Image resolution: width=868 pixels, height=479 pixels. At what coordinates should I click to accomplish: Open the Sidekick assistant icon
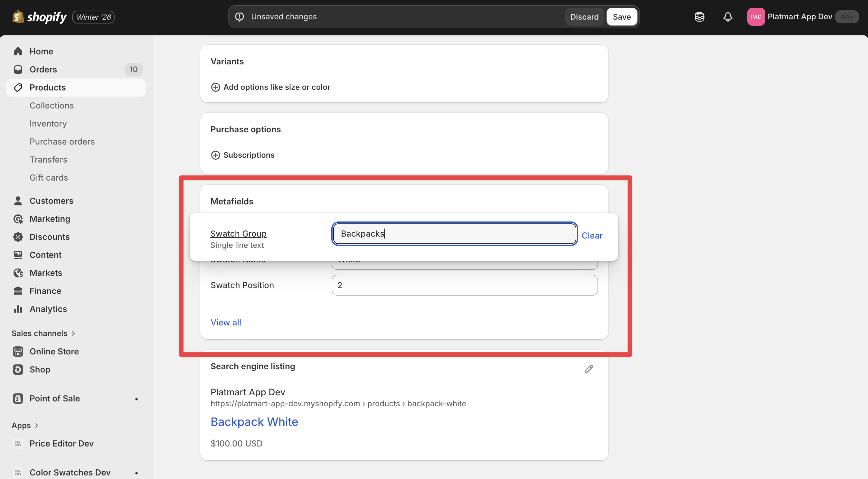pos(699,17)
